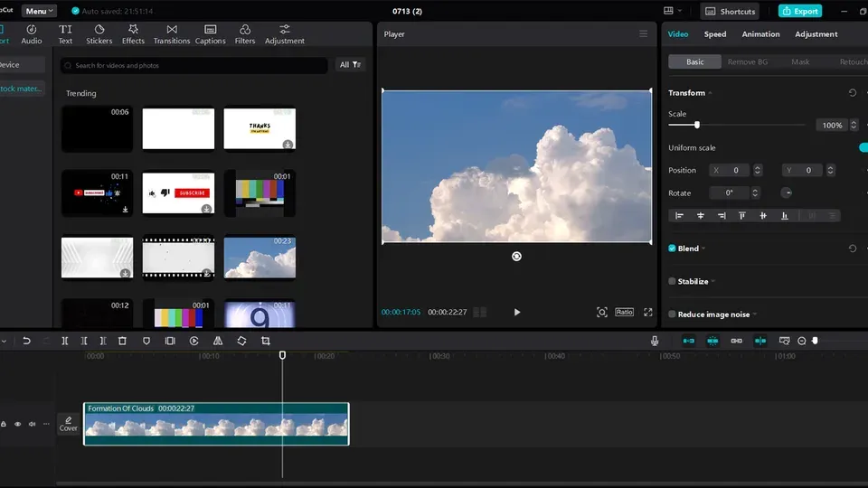Image resolution: width=868 pixels, height=488 pixels.
Task: Zoom out the timeline with minus icon
Action: pos(802,341)
